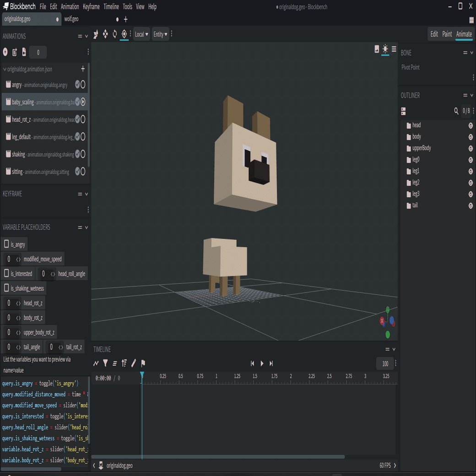This screenshot has width=476, height=476.
Task: Click the Blockbench logo icon
Action: click(5, 6)
